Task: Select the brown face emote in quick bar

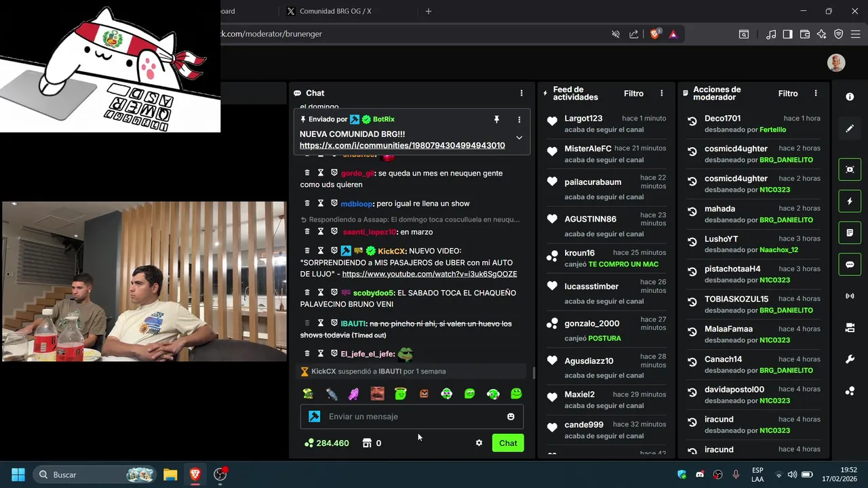Action: (x=378, y=394)
